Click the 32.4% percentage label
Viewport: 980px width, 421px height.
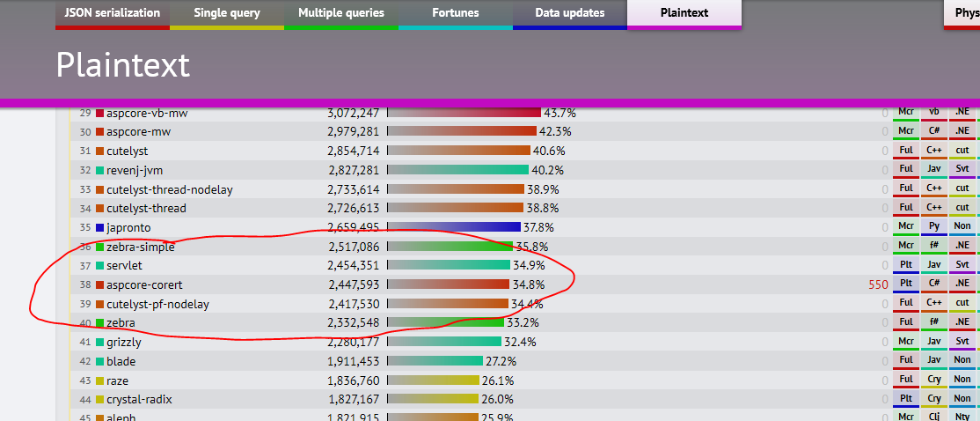pos(519,343)
